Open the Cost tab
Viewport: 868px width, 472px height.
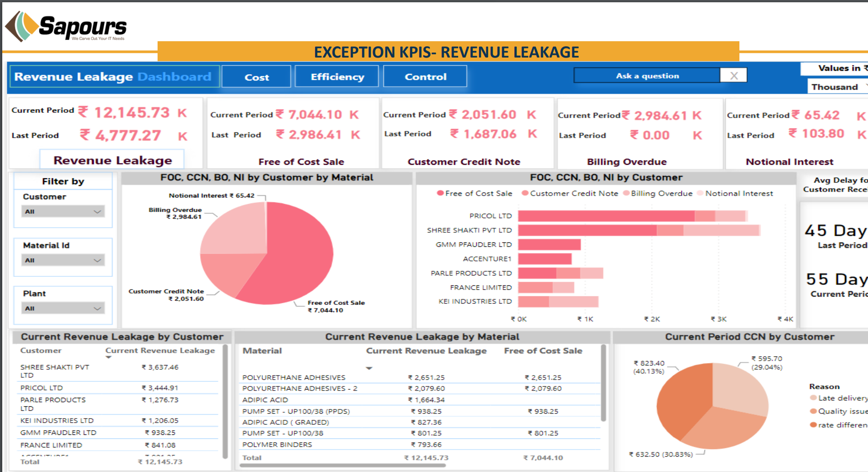click(x=256, y=77)
